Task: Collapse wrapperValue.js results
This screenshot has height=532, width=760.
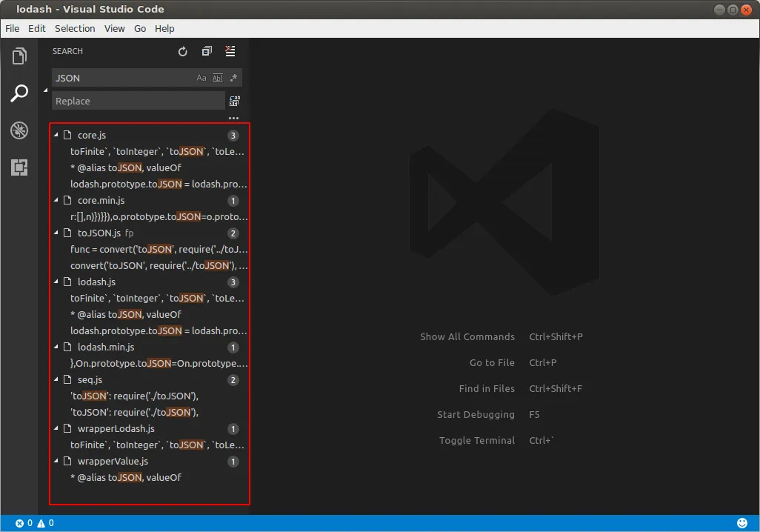Action: coord(56,461)
